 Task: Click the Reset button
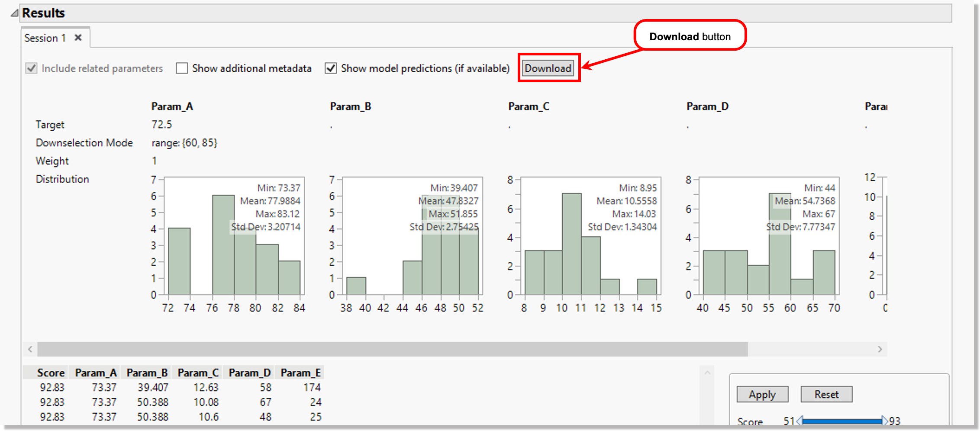[826, 394]
